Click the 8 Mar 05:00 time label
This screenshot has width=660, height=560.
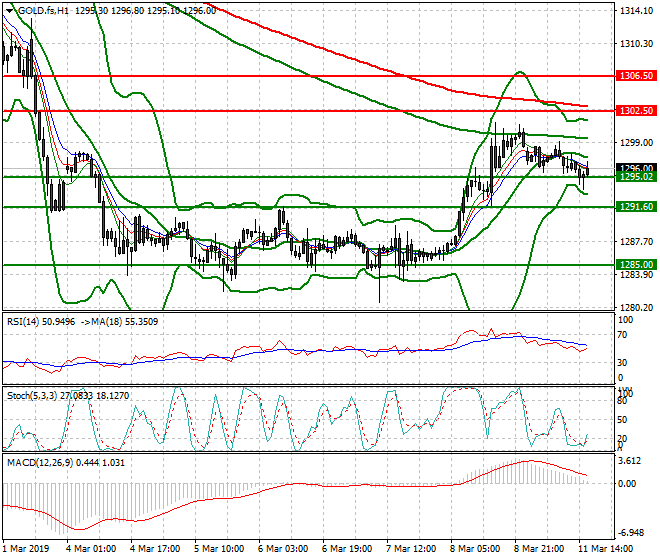pyautogui.click(x=475, y=549)
